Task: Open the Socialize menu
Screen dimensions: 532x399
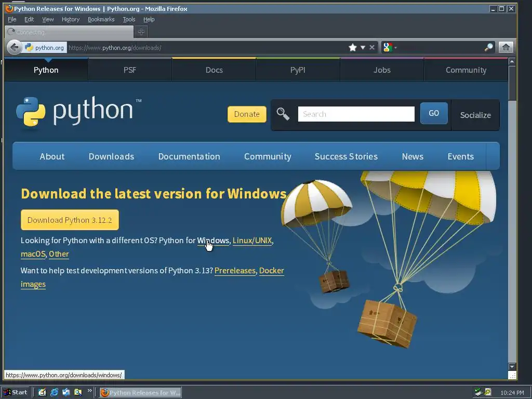Action: pyautogui.click(x=475, y=115)
